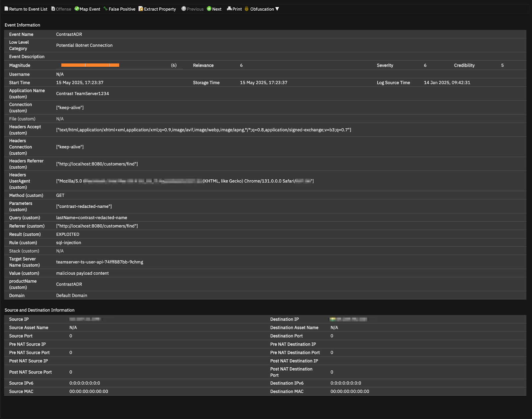Click the Source IP value
Viewport: 532px width, 419px height.
[85, 319]
